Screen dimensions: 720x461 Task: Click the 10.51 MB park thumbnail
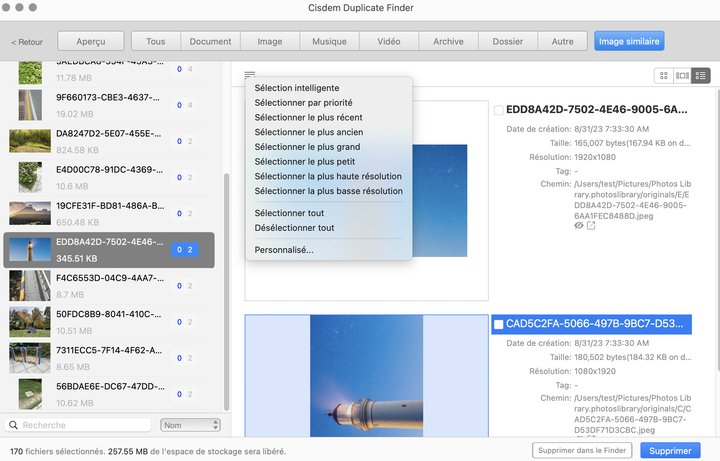click(30, 322)
